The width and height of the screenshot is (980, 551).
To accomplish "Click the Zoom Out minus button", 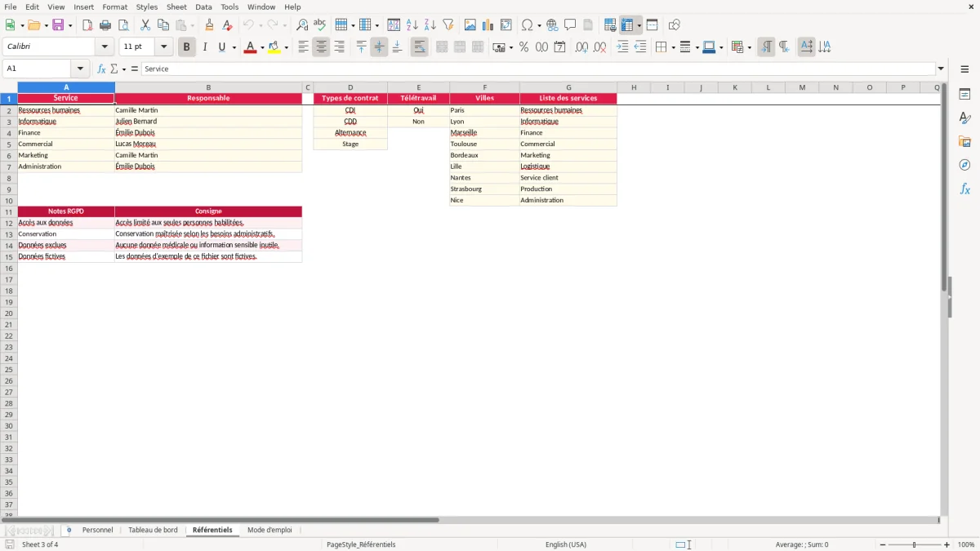I will pos(883,544).
